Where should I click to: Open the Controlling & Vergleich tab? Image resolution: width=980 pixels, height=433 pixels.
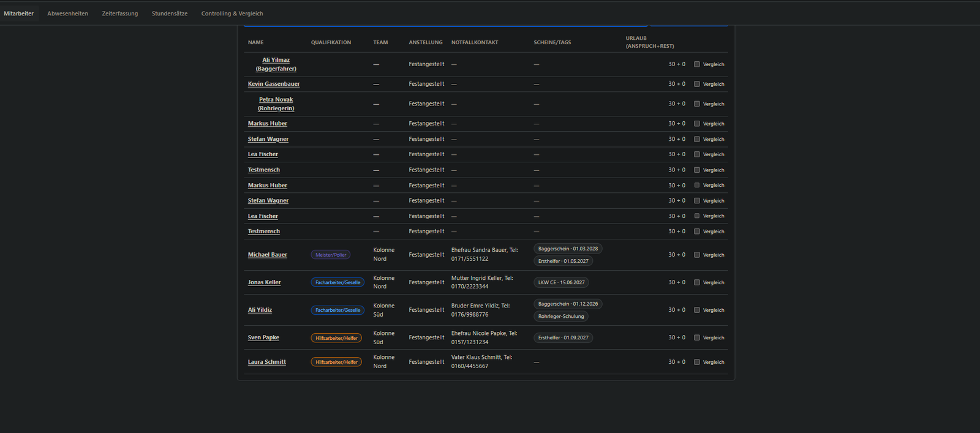coord(232,13)
